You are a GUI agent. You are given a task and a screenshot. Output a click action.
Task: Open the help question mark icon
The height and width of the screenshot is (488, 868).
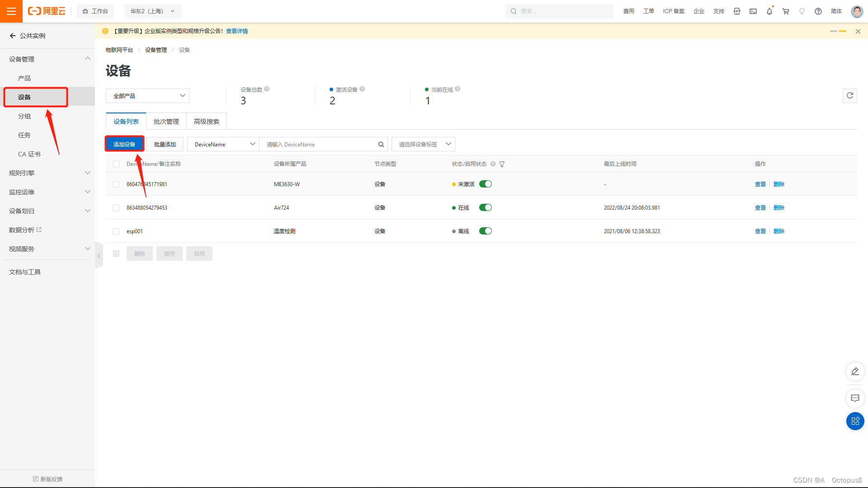pos(818,11)
